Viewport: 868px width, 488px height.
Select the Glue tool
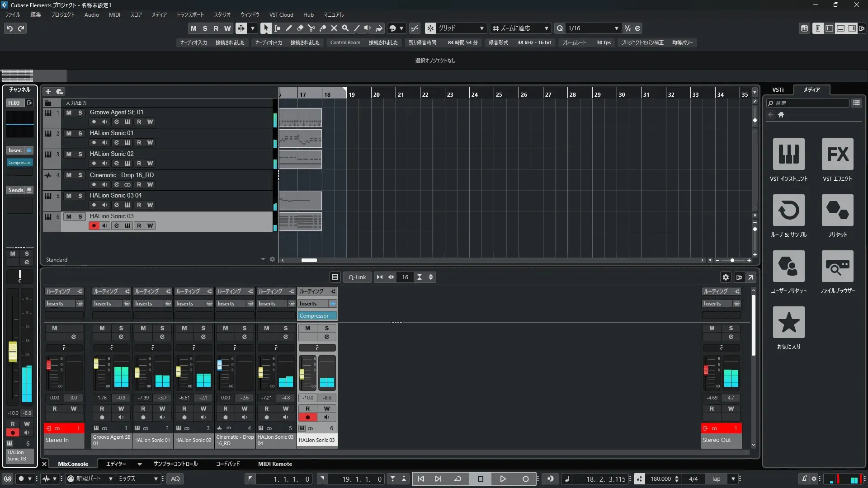point(322,28)
